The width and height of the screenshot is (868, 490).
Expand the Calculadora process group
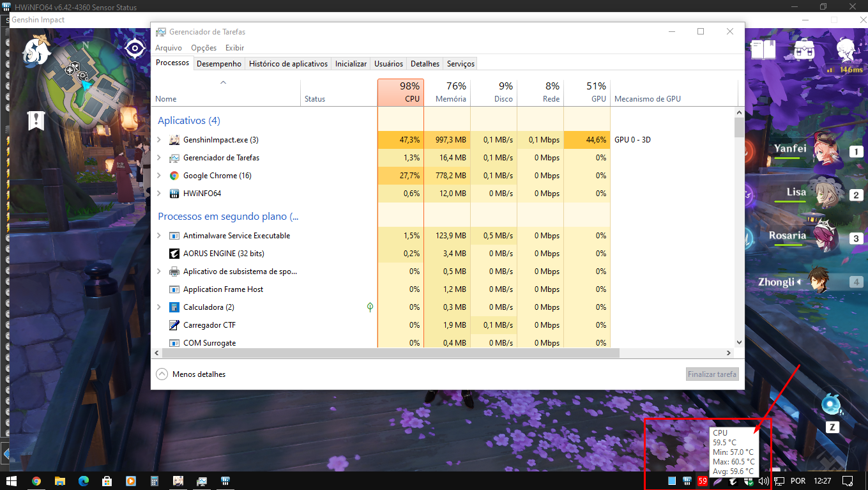coord(159,307)
